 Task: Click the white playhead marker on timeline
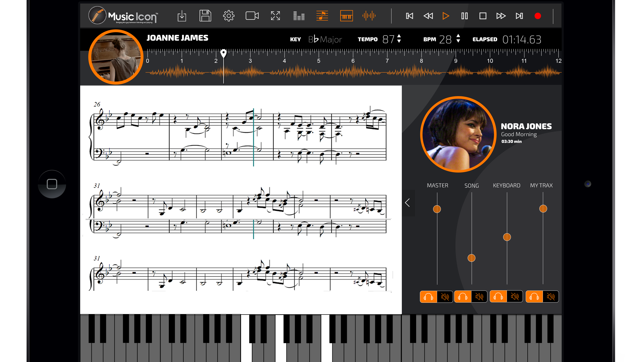224,53
